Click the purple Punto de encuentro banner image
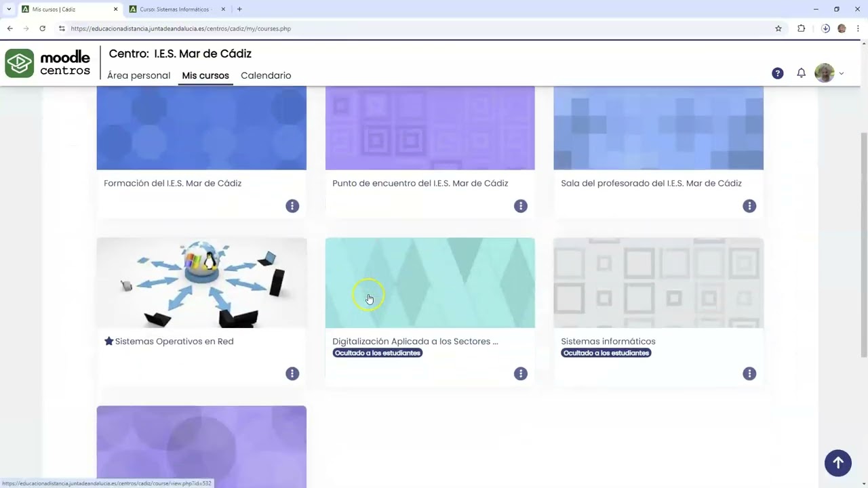Viewport: 868px width, 488px height. [430, 128]
